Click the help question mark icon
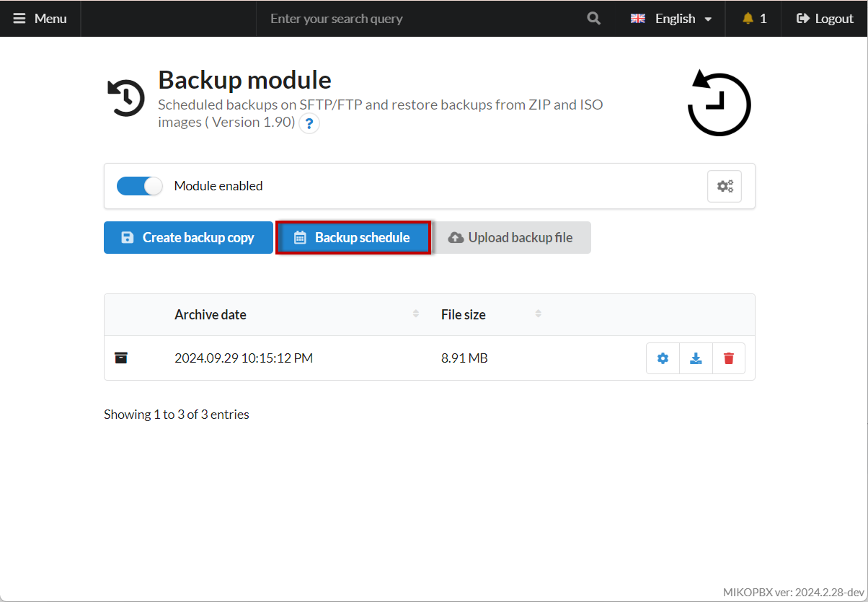 pyautogui.click(x=309, y=124)
